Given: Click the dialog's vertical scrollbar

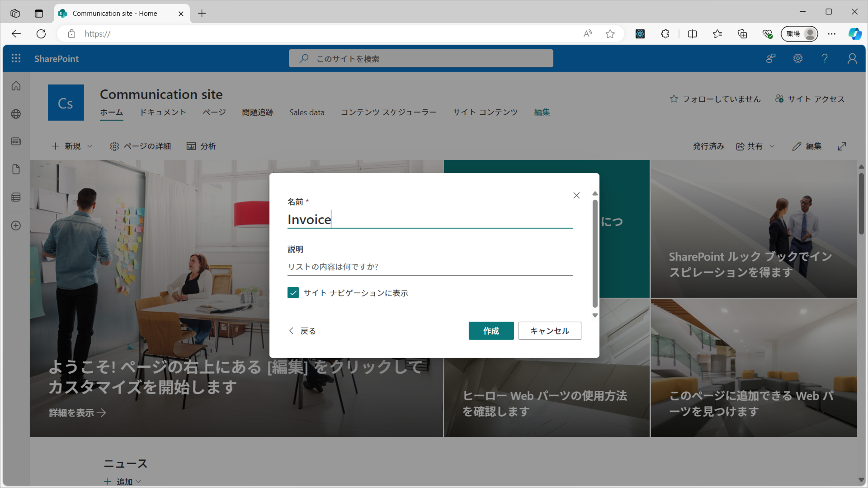Looking at the screenshot, I should click(x=595, y=253).
